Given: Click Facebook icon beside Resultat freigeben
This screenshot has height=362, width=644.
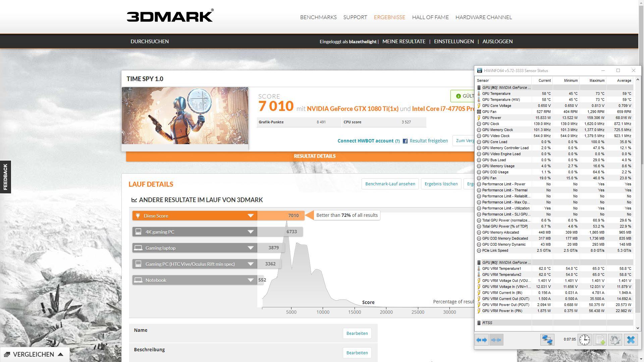Looking at the screenshot, I should coord(405,141).
